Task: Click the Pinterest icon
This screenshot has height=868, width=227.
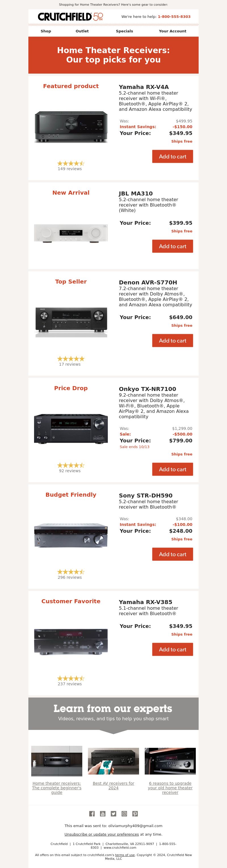Action: (135, 814)
